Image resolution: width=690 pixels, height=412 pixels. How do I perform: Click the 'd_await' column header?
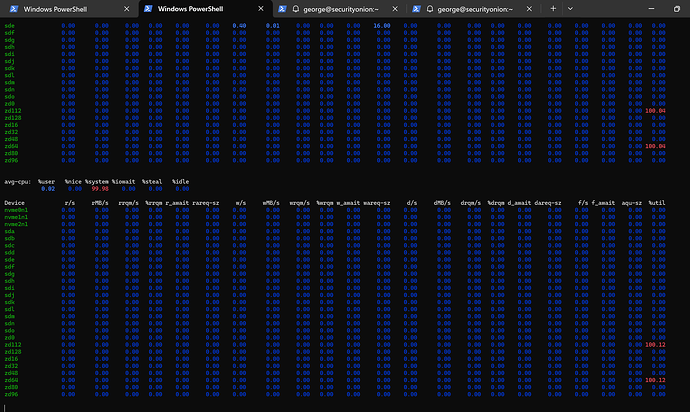tap(520, 203)
